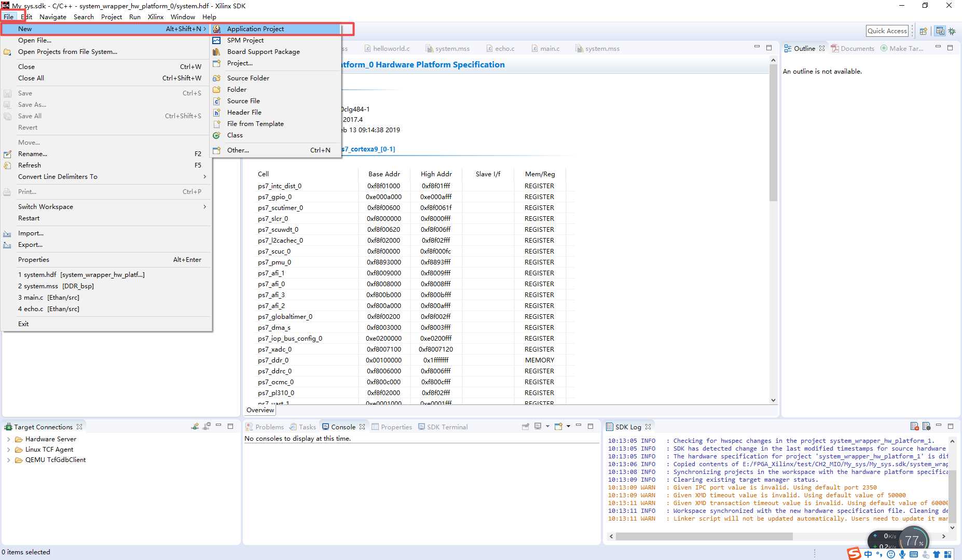Click Exit in the File menu
962x560 pixels.
106,324
